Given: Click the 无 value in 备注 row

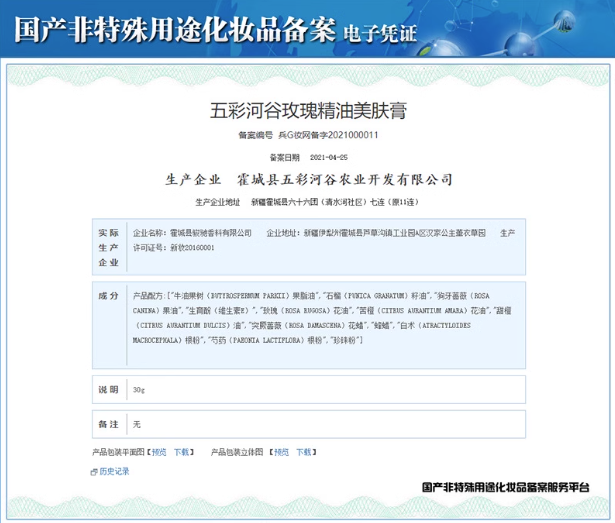Looking at the screenshot, I should pyautogui.click(x=136, y=424).
